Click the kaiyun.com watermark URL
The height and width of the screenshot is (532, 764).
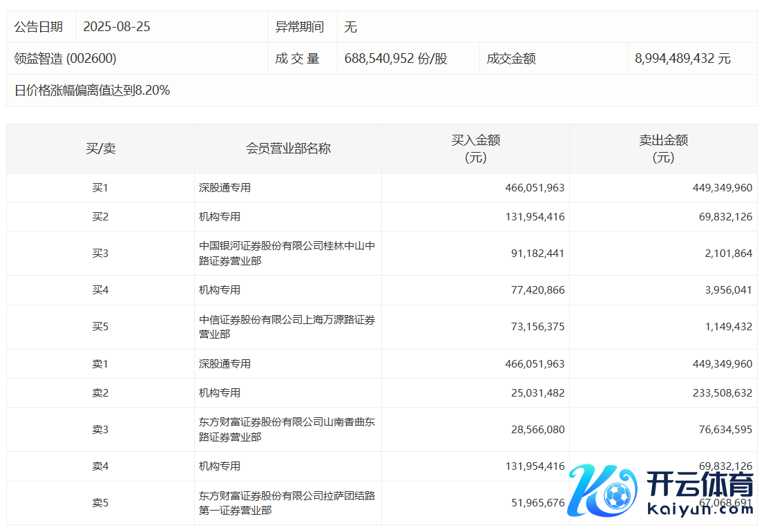[700, 510]
